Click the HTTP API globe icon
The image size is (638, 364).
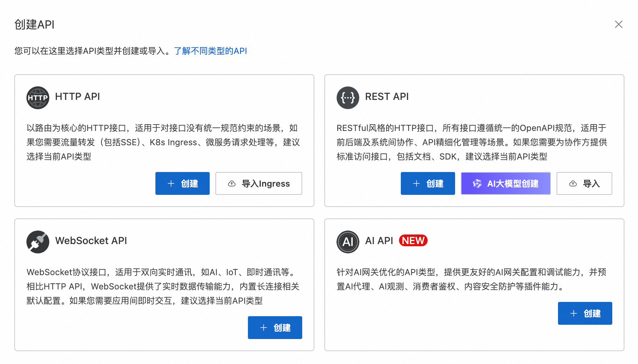click(x=38, y=97)
